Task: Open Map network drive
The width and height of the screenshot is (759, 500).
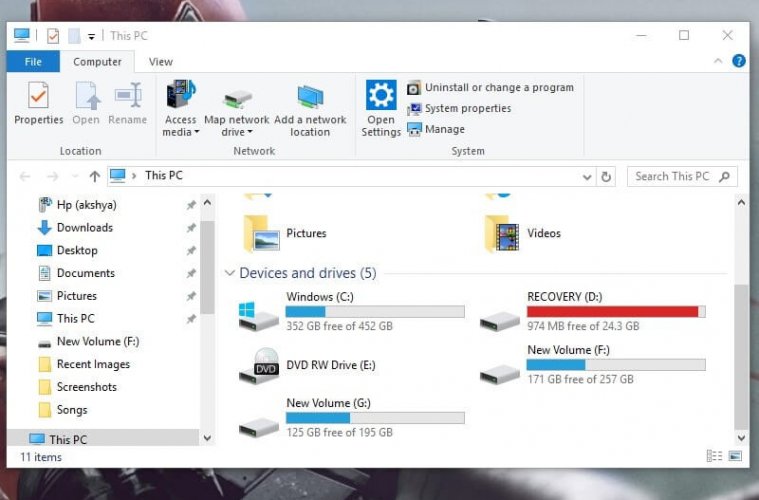Action: [237, 109]
